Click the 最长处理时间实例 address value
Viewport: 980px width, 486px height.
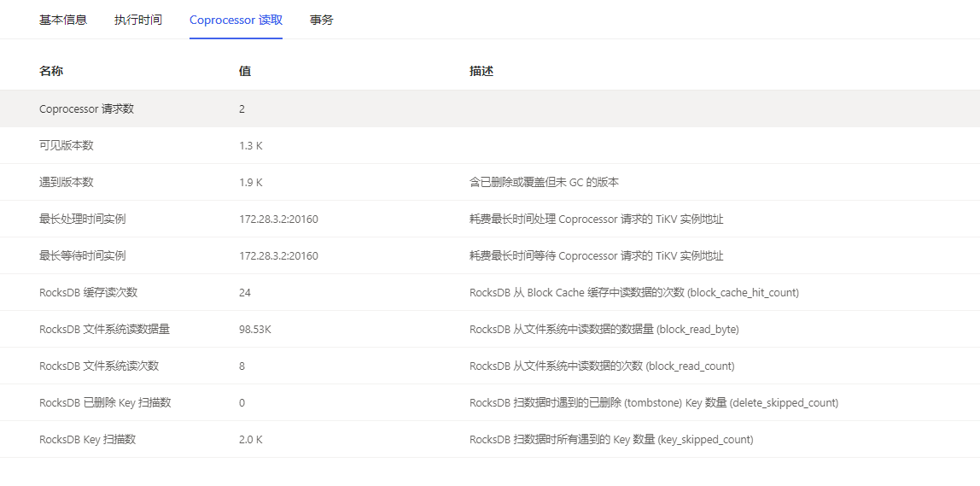pos(278,220)
